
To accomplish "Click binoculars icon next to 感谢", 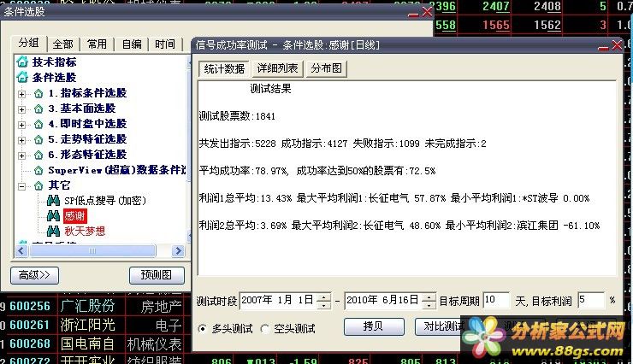I will click(53, 215).
